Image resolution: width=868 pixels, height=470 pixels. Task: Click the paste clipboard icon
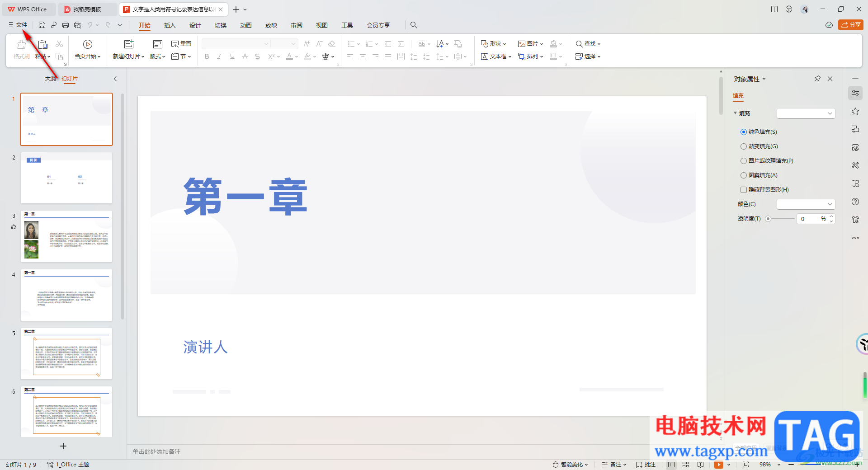[x=43, y=44]
